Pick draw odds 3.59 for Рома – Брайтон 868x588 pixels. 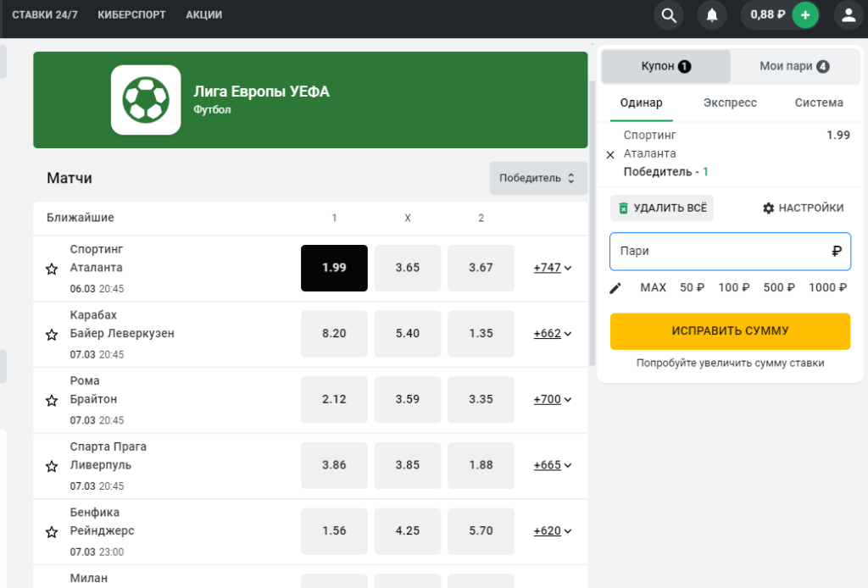408,399
